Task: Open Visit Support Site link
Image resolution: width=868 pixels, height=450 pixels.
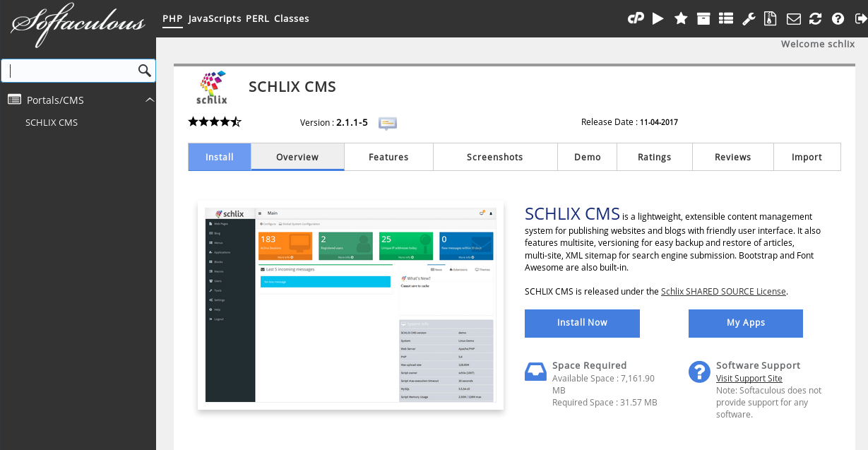Action: click(749, 378)
